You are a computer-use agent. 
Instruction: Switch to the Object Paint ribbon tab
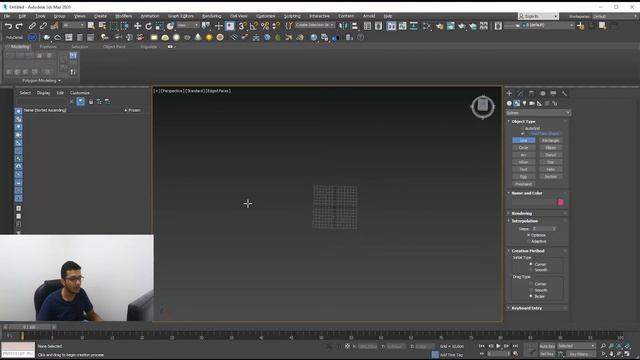(x=114, y=47)
